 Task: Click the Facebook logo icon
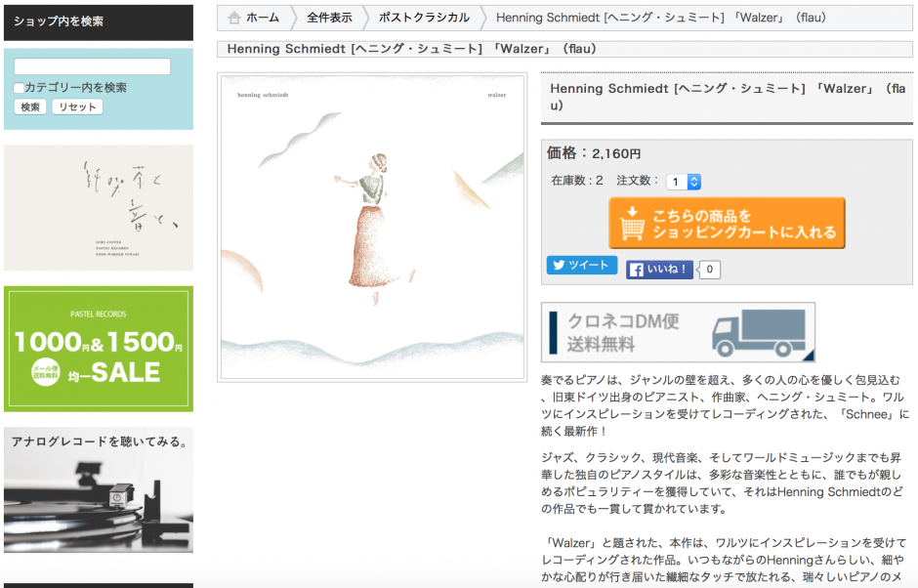click(636, 270)
